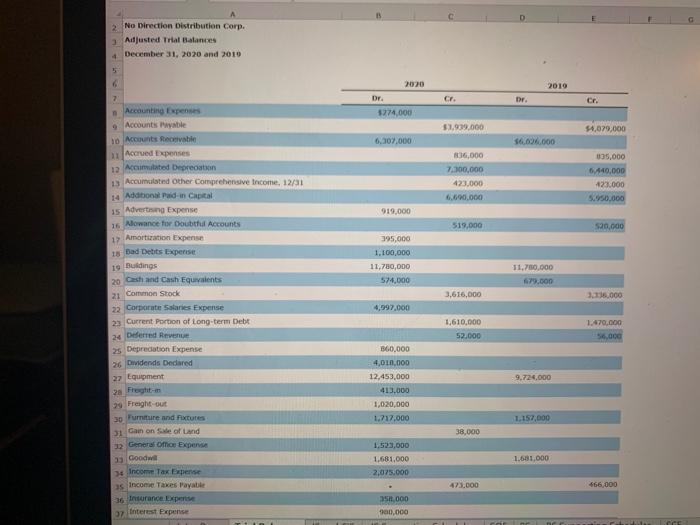Select the 'Additional Paid-in Capital' label cell

tap(169, 196)
